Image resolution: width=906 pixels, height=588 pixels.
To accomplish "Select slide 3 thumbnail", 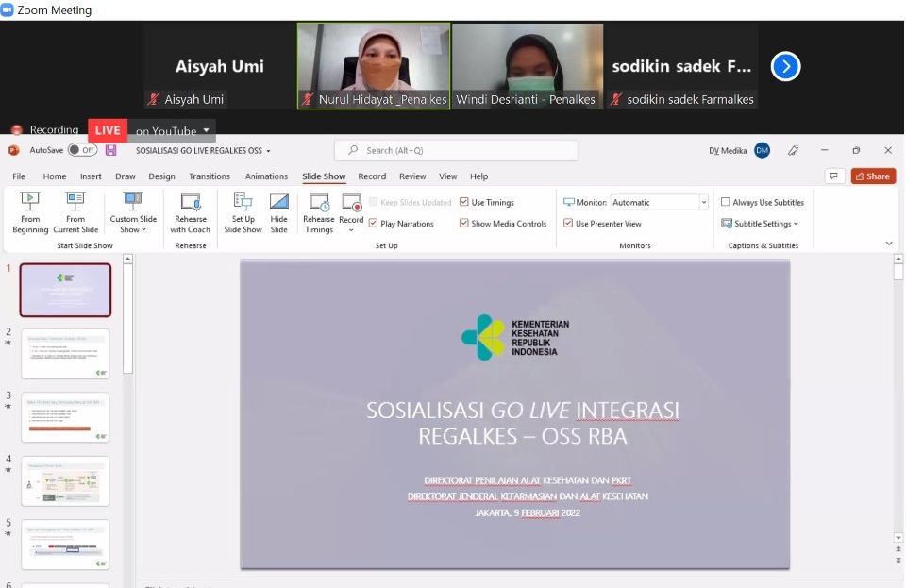I will pyautogui.click(x=65, y=417).
